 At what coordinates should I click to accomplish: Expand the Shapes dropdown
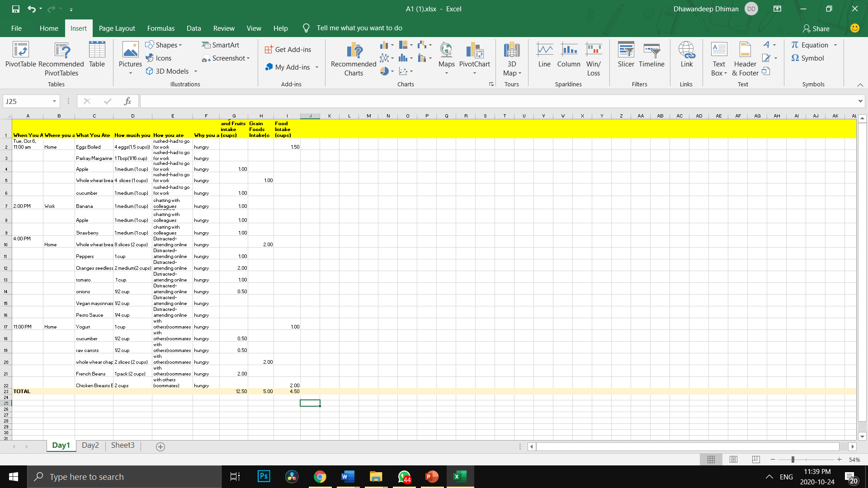[x=180, y=45]
